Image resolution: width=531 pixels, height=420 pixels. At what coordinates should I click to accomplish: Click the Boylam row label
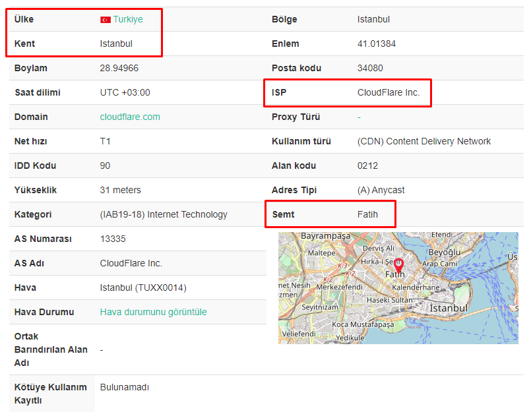tap(30, 68)
